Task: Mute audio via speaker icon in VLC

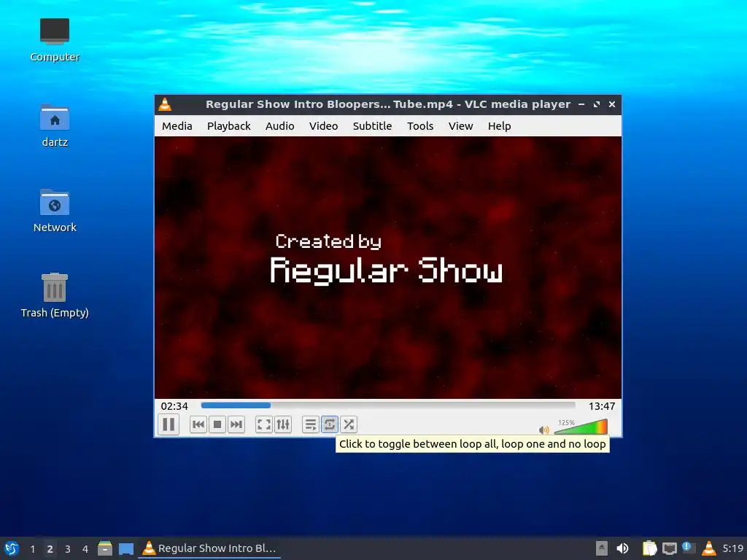Action: (x=543, y=430)
